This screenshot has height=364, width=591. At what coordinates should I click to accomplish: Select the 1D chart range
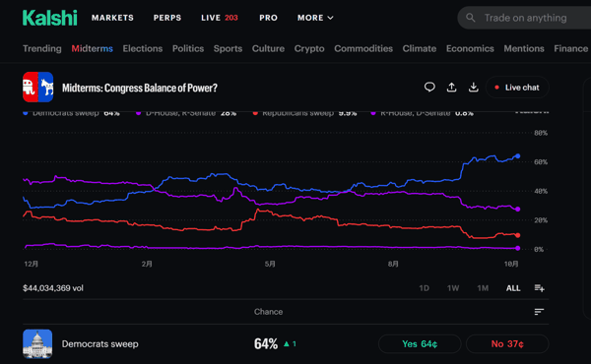[x=424, y=288]
